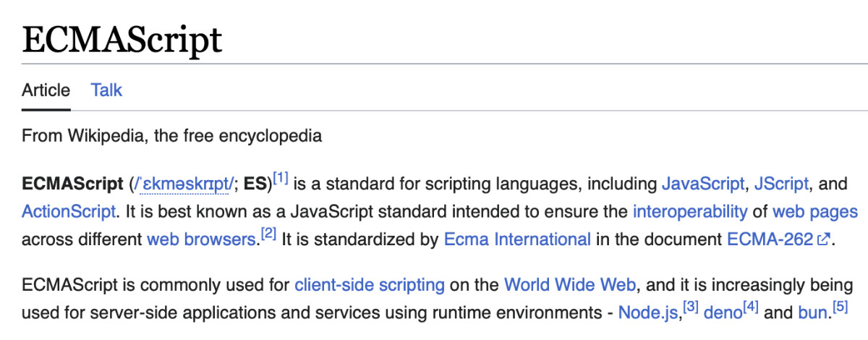This screenshot has width=868, height=340.
Task: Open the Ecma International link
Action: pos(517,239)
